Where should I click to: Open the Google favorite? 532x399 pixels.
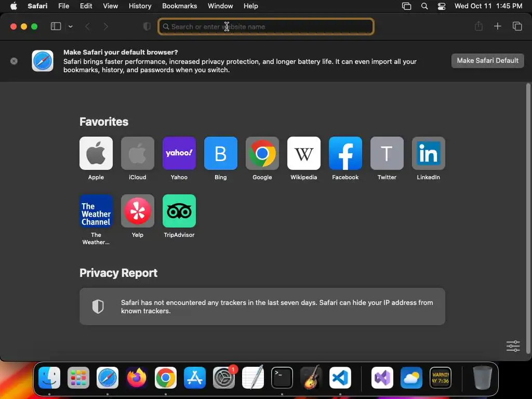coord(262,153)
